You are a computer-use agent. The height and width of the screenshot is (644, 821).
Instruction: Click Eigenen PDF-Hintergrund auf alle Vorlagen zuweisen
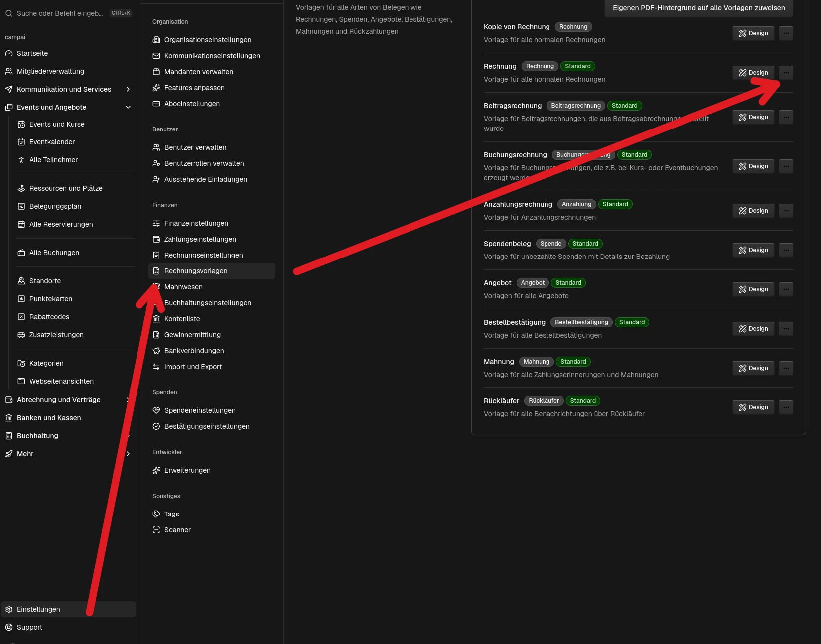coord(698,8)
